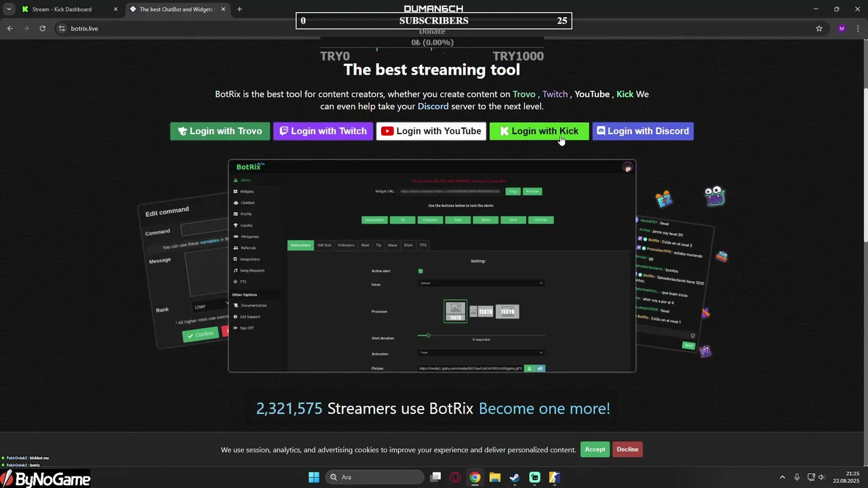Open a new browser tab

(x=239, y=9)
